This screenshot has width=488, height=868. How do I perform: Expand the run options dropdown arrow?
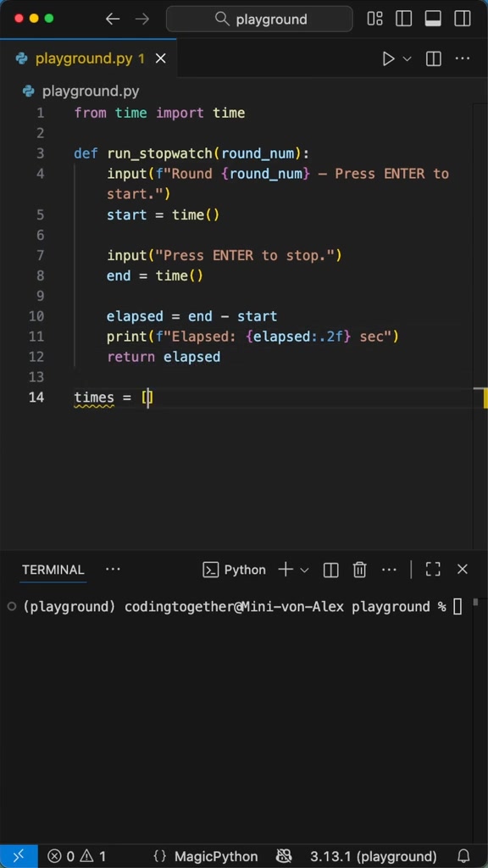point(408,58)
